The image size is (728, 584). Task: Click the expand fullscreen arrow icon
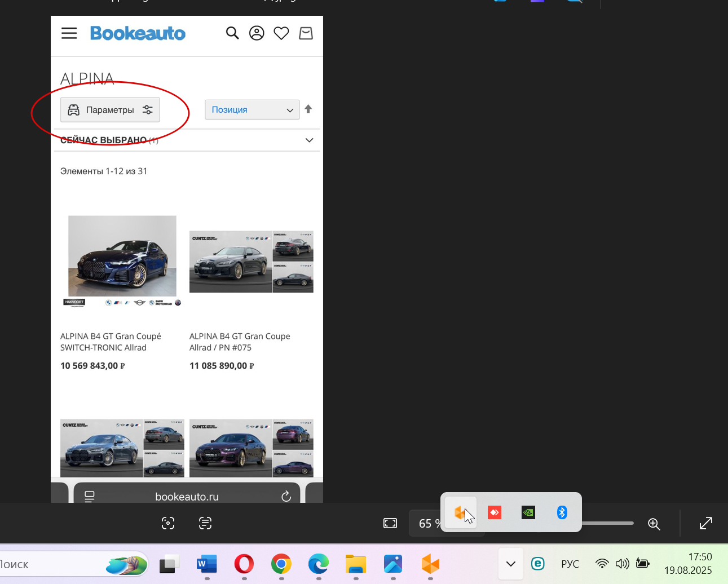point(706,523)
